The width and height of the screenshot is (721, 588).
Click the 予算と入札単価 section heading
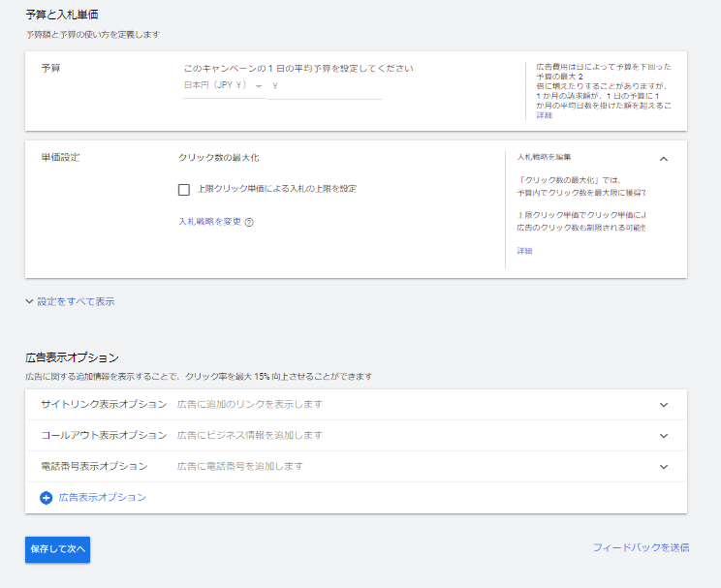point(62,15)
